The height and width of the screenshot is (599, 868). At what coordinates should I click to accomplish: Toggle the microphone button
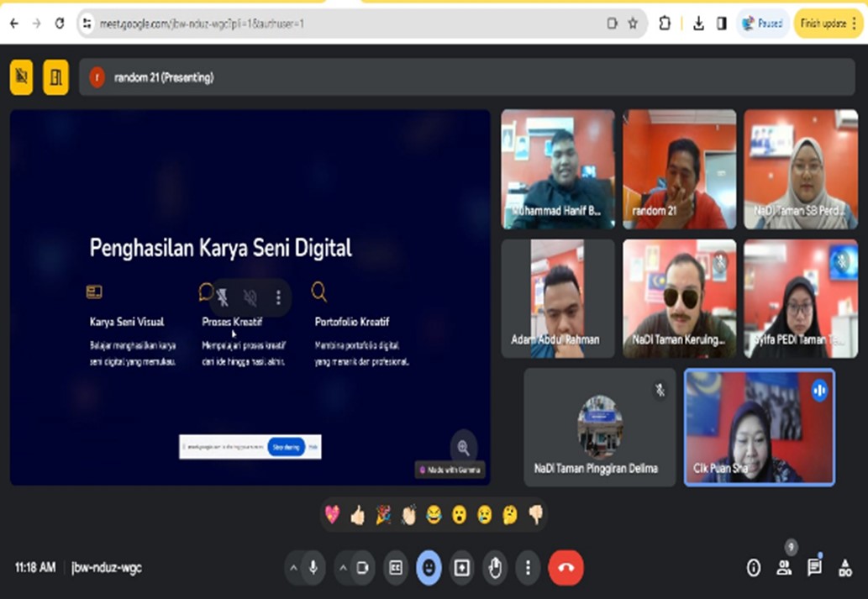click(313, 568)
